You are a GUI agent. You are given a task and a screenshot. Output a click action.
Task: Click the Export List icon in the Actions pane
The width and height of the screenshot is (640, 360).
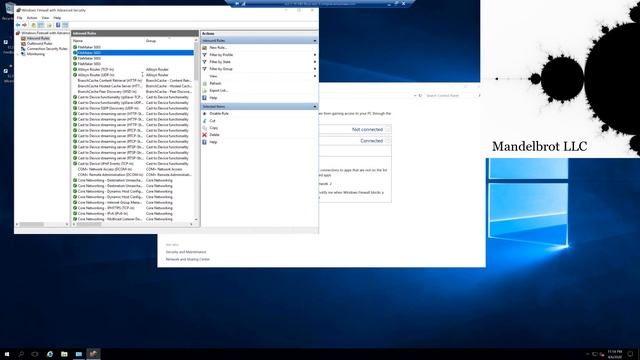205,91
